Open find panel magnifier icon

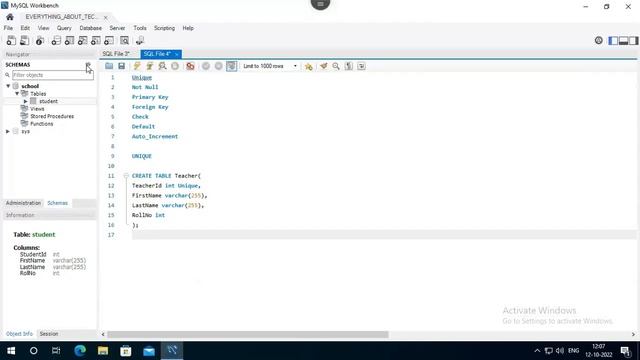click(336, 66)
